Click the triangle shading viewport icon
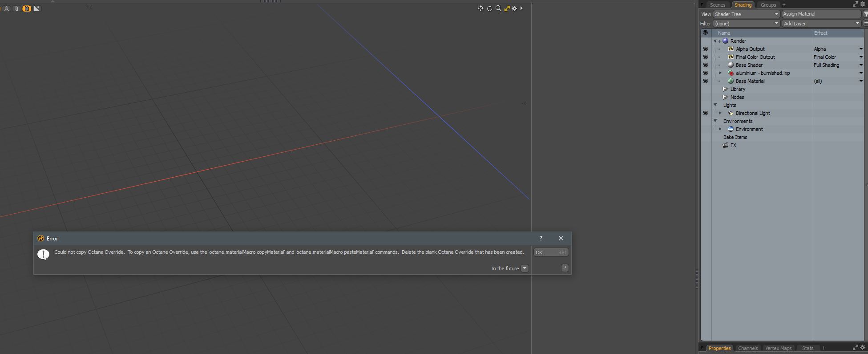Viewport: 868px width, 354px height. pos(37,8)
